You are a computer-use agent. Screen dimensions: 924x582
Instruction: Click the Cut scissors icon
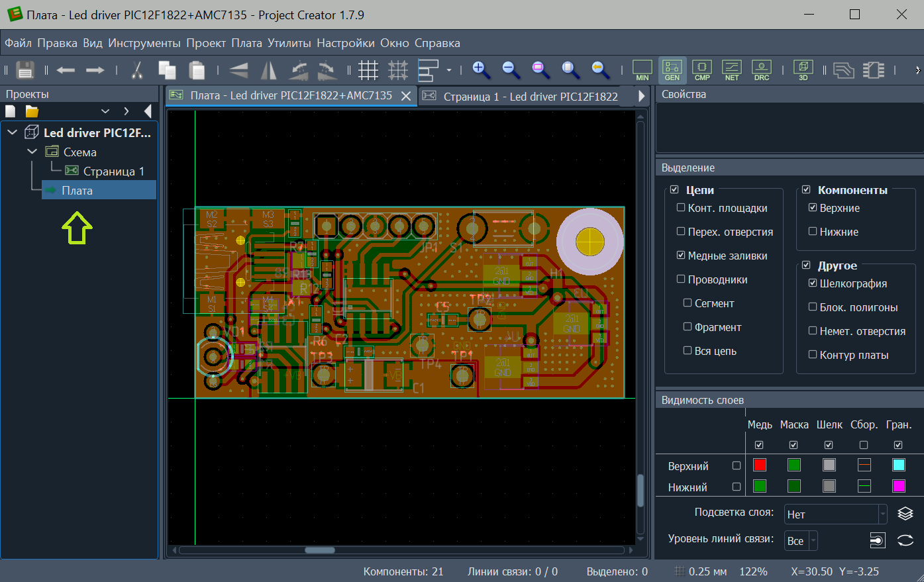[x=137, y=70]
